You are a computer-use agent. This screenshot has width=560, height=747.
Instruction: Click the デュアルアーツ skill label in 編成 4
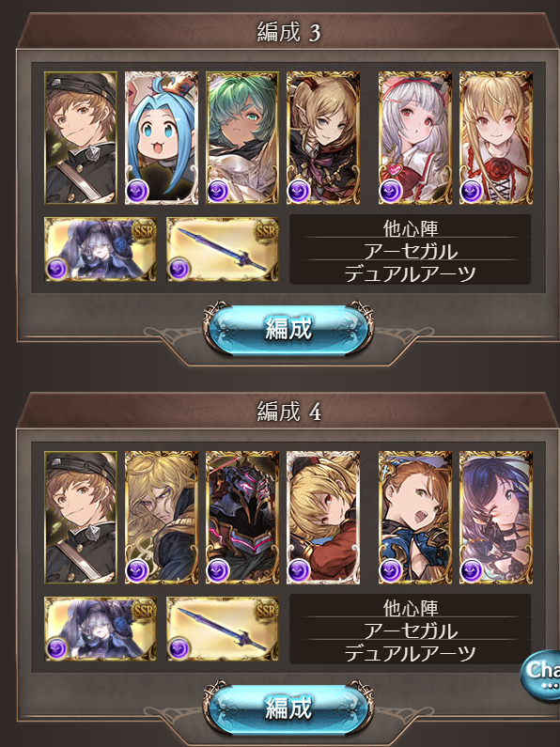click(411, 653)
